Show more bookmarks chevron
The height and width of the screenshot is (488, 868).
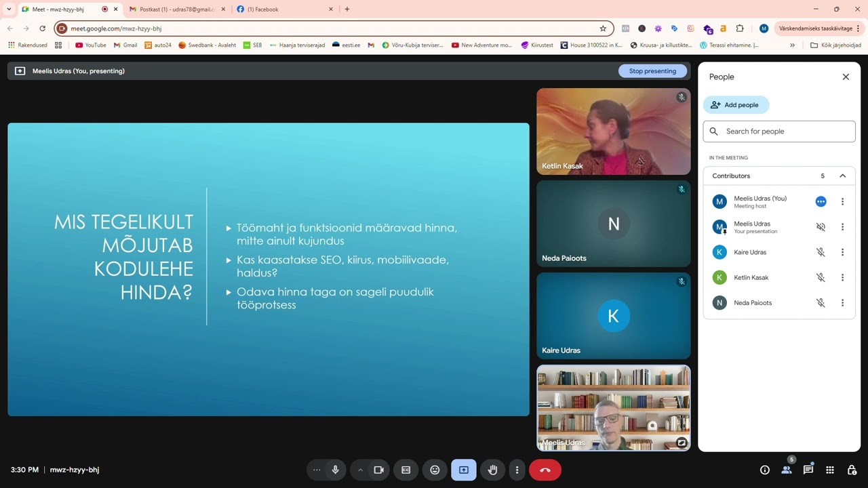click(792, 45)
